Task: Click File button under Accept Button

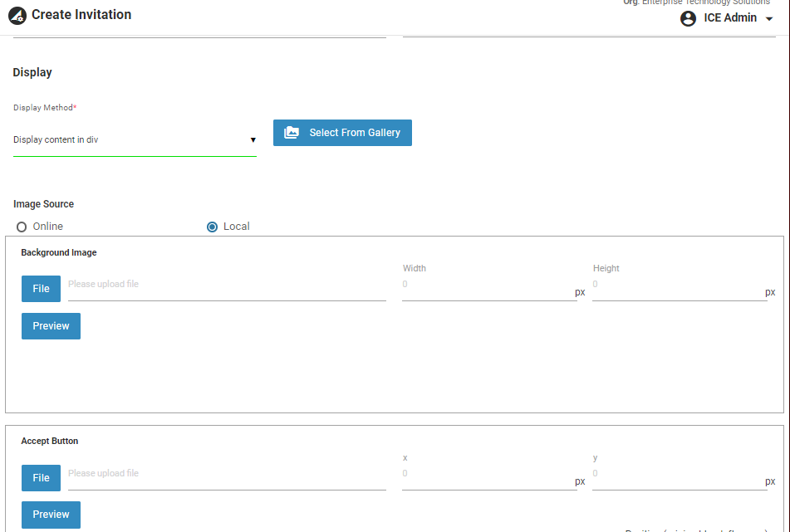Action: (41, 478)
